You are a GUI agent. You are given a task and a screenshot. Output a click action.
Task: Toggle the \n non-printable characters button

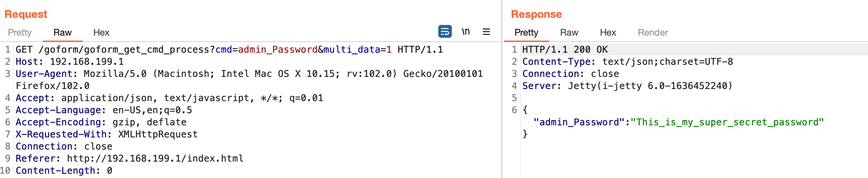466,32
